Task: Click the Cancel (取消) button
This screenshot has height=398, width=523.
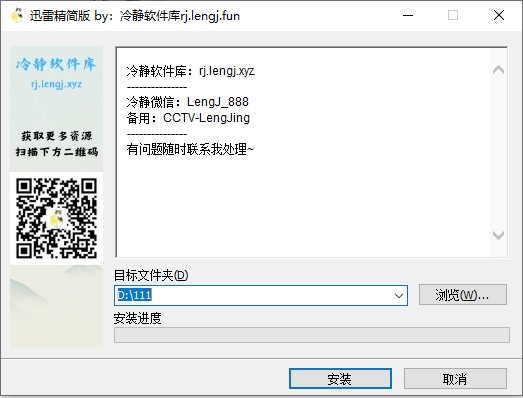Action: point(455,379)
